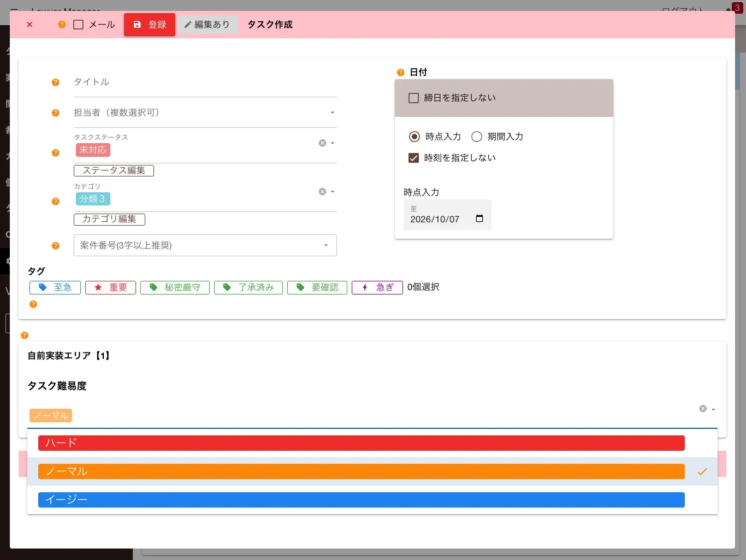The width and height of the screenshot is (746, 560).
Task: Select the 期間入力 radio button
Action: [x=477, y=137]
